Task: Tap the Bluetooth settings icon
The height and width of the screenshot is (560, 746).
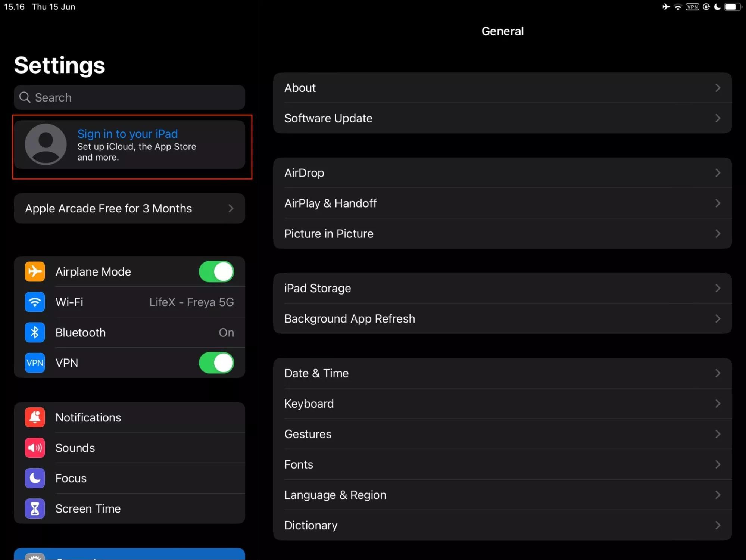Action: point(34,332)
